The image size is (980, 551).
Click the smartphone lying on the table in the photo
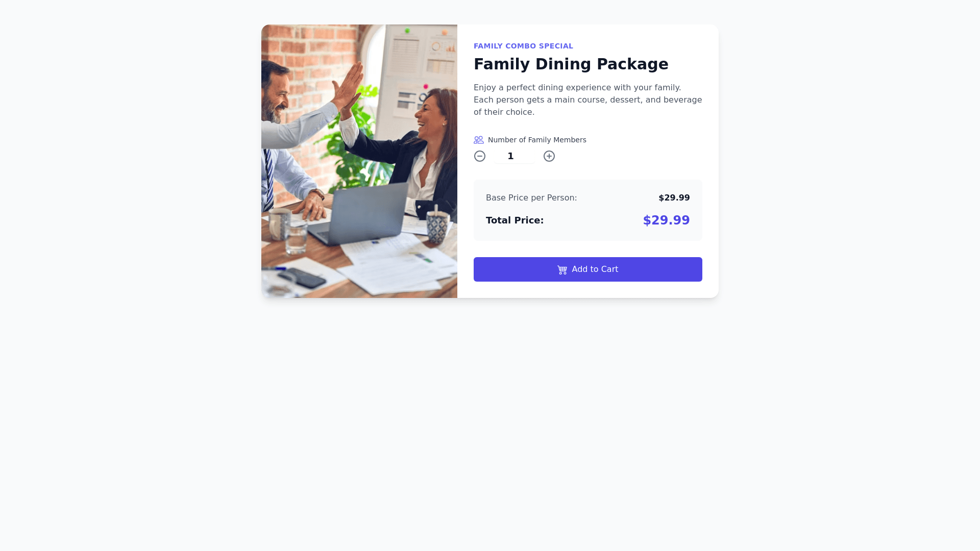tap(302, 278)
